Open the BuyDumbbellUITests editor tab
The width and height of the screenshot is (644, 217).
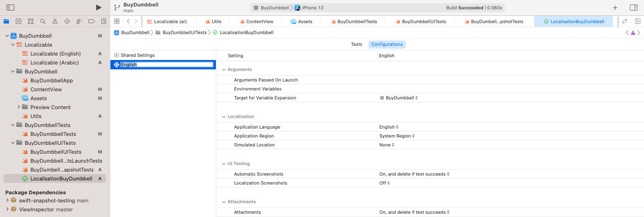(421, 21)
